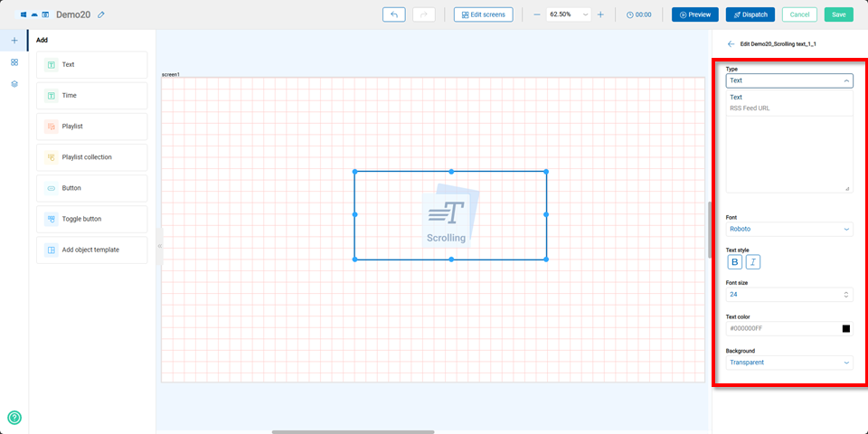
Task: Open the layers sidebar icon
Action: point(14,83)
